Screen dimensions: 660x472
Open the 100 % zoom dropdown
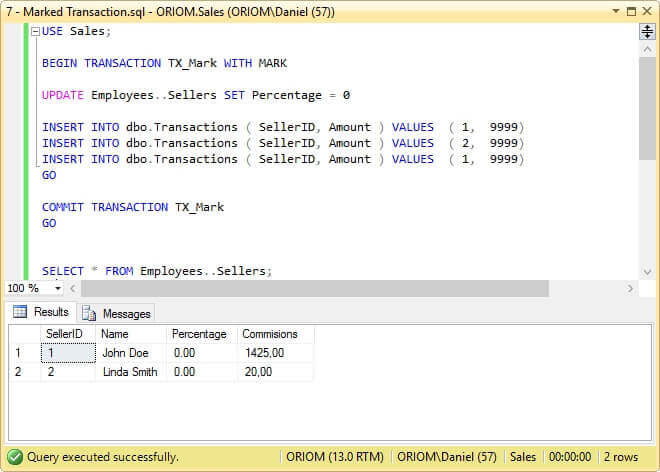pyautogui.click(x=58, y=288)
